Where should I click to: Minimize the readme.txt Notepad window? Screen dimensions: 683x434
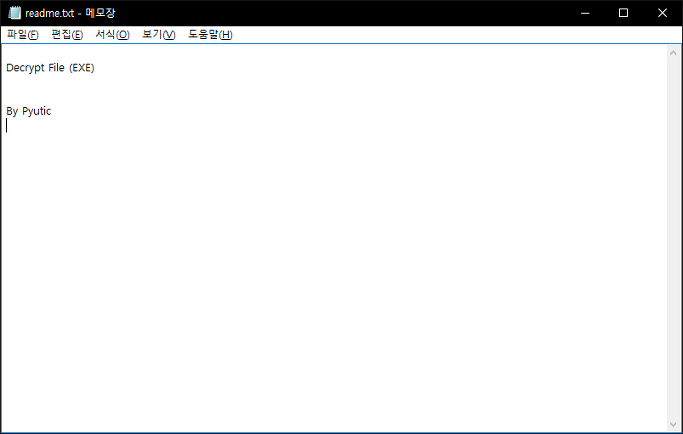click(x=585, y=13)
